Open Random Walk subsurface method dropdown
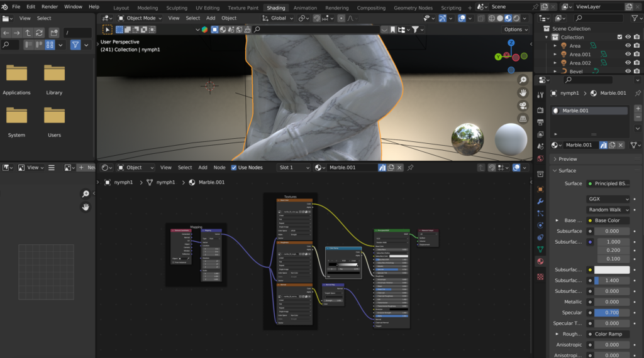This screenshot has width=644, height=358. pos(608,210)
